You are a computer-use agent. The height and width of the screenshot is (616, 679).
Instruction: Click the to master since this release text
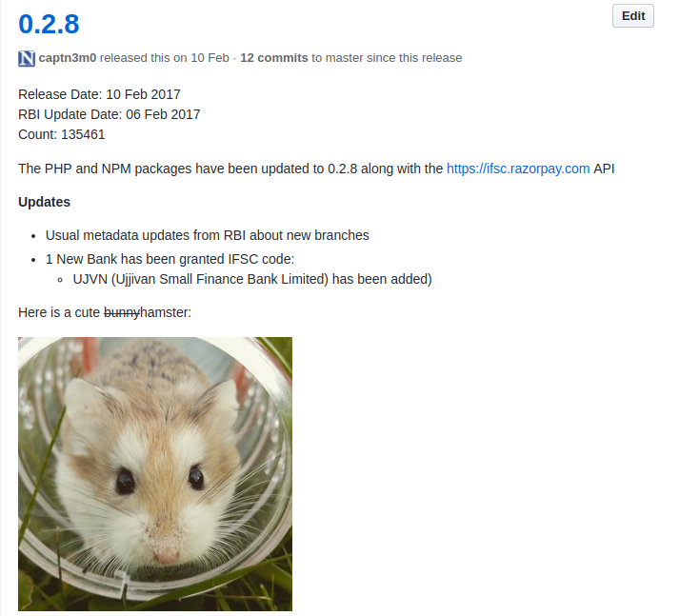[x=387, y=57]
